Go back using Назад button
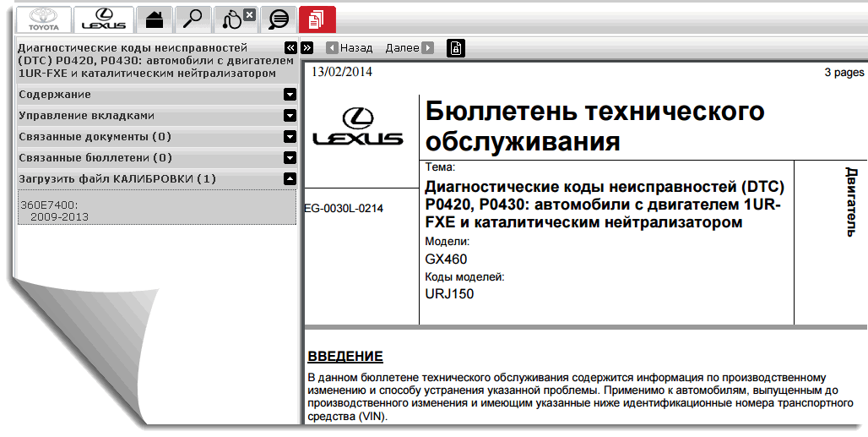The image size is (868, 437). 350,48
